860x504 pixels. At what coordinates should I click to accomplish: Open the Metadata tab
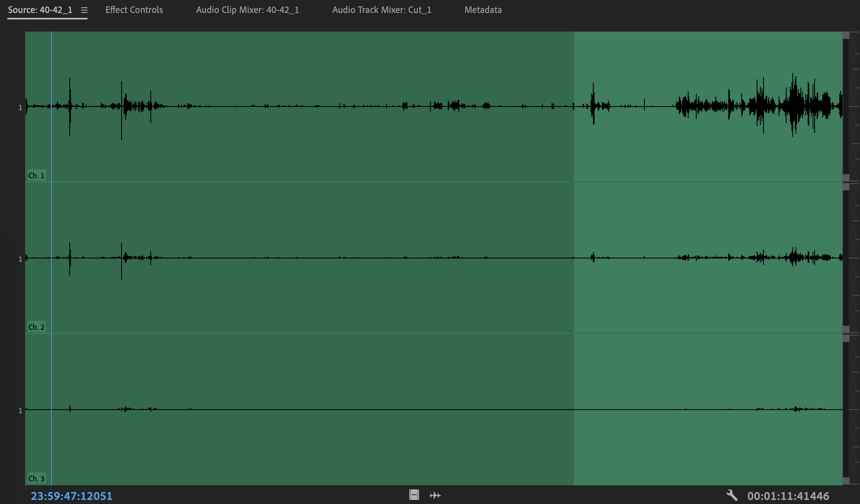coord(483,10)
